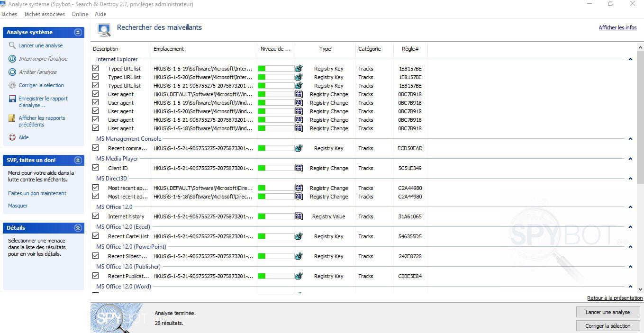Select rule number ECD50EAD

point(410,148)
